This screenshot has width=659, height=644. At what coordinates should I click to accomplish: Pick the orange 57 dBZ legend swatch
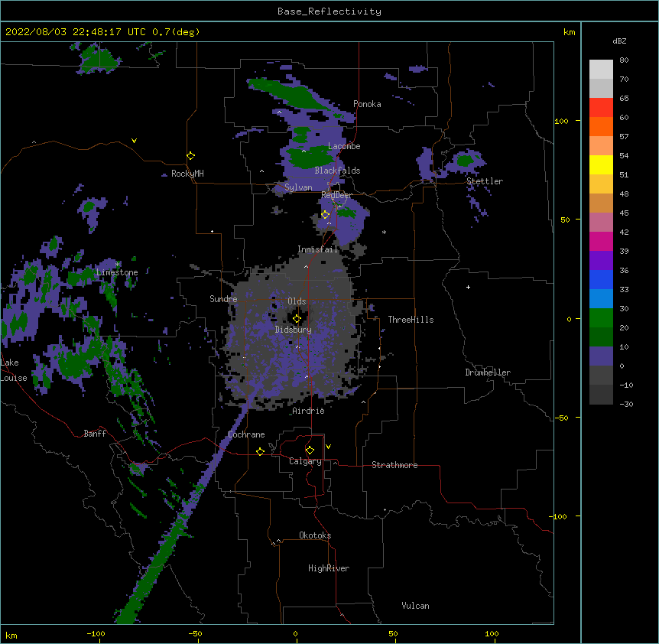pos(601,126)
